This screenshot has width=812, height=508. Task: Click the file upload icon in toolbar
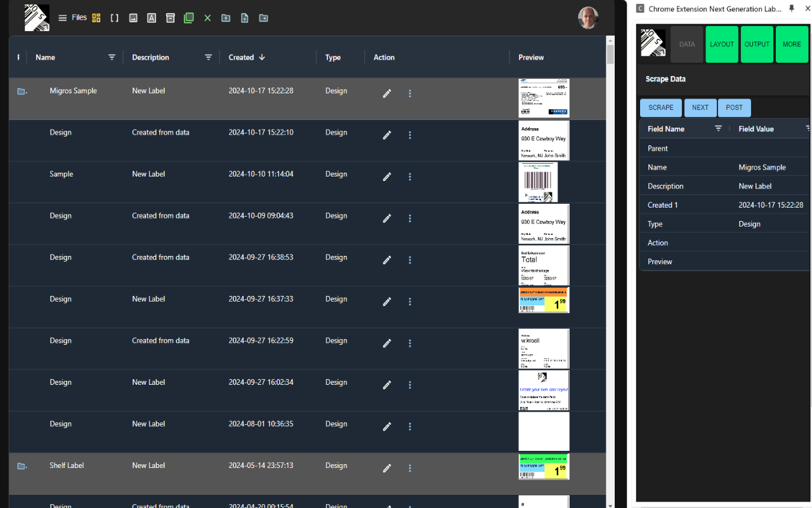pos(245,18)
